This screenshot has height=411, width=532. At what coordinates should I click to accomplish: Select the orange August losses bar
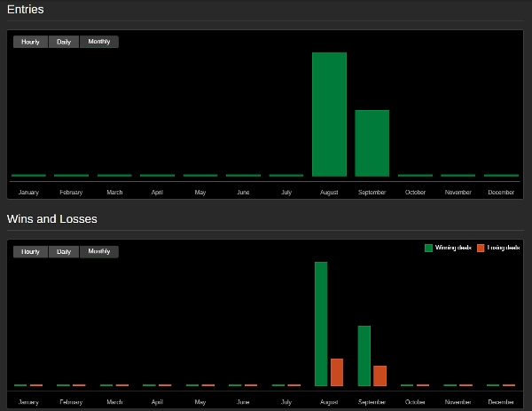(x=337, y=372)
